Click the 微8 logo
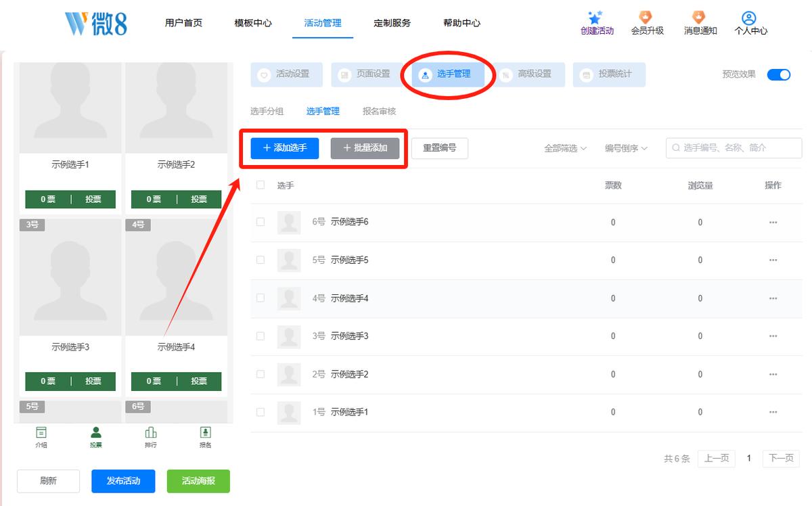The image size is (812, 506). [x=96, y=23]
